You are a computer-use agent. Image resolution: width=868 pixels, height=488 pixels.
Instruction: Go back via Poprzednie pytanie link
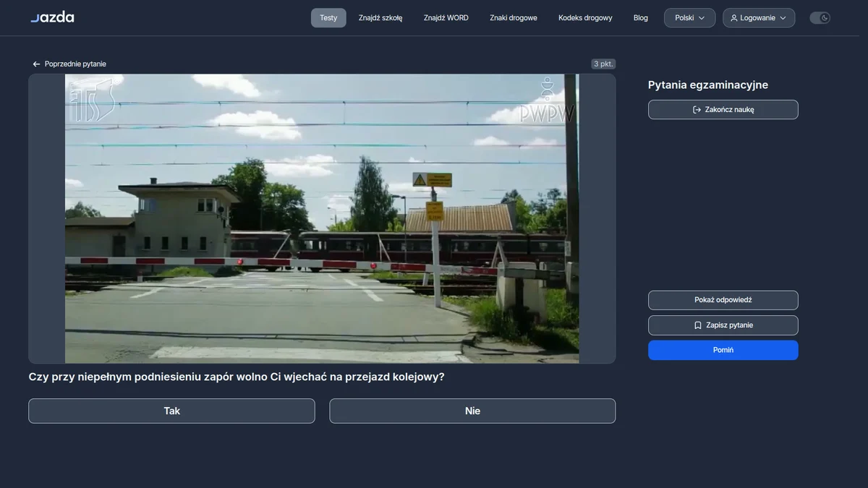(69, 64)
